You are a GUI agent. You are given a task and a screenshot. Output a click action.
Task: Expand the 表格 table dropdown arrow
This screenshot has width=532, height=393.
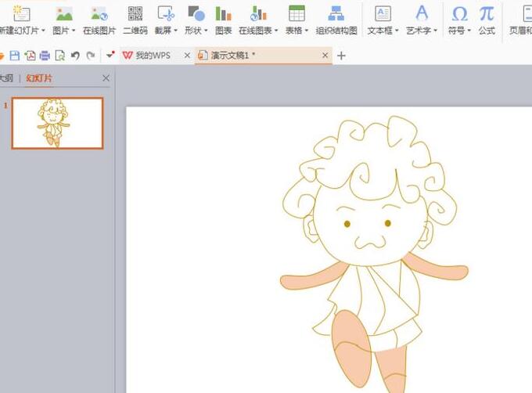coord(306,31)
